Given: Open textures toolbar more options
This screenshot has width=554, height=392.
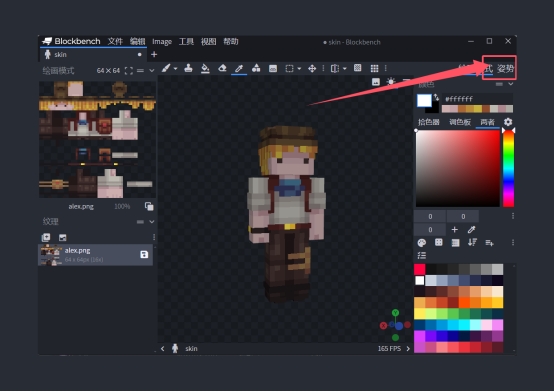Looking at the screenshot, I should pos(154,237).
